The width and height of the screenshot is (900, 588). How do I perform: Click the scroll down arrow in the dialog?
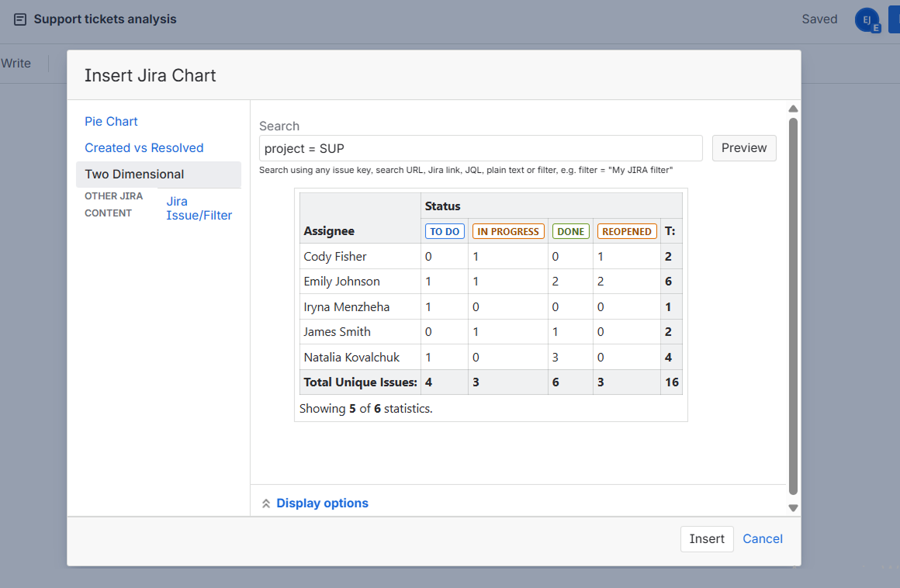click(793, 508)
